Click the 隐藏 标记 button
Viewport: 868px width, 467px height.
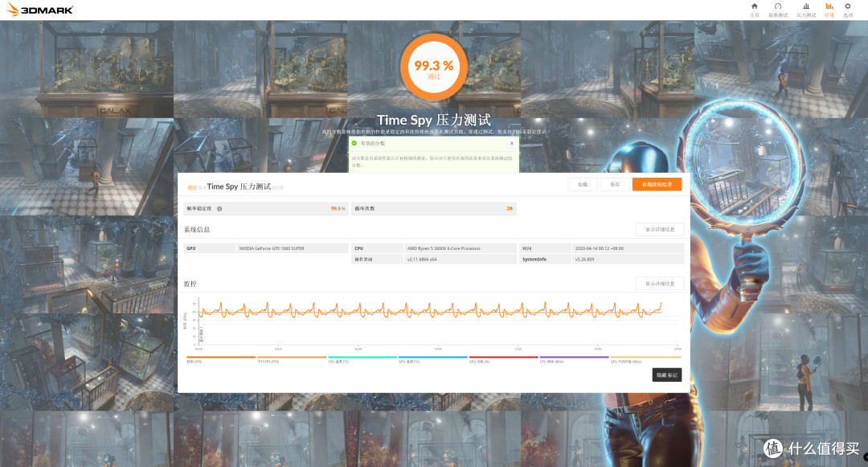pos(667,375)
